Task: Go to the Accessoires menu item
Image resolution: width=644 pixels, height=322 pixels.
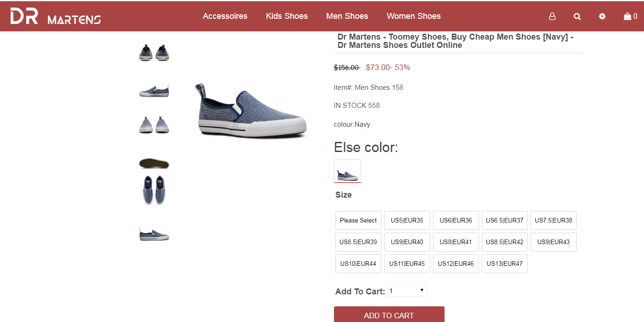Action: [225, 16]
